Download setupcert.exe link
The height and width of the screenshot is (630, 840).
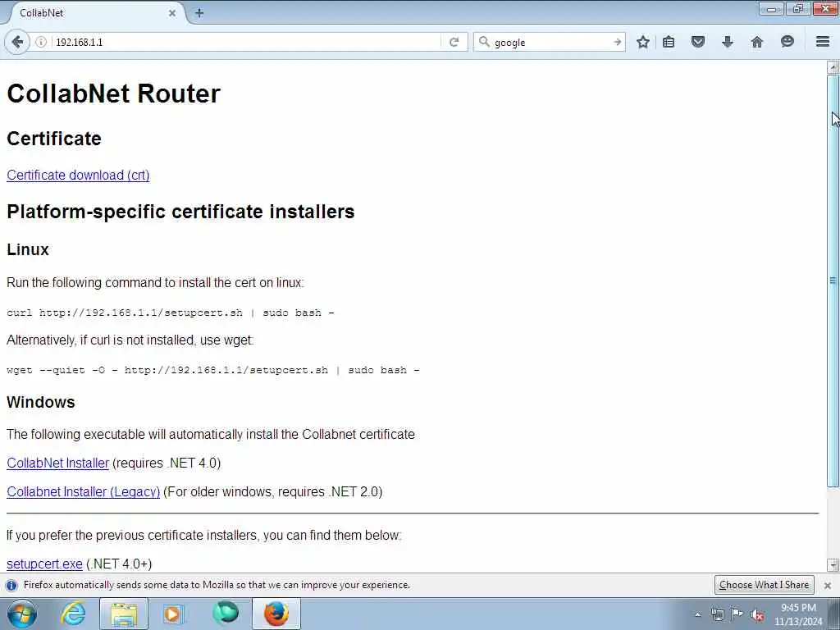tap(44, 564)
